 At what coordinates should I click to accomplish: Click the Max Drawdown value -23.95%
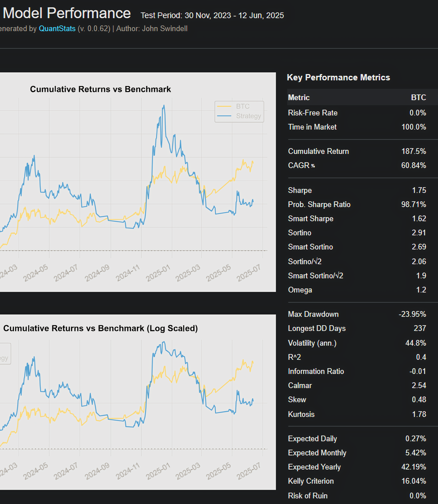pyautogui.click(x=412, y=314)
